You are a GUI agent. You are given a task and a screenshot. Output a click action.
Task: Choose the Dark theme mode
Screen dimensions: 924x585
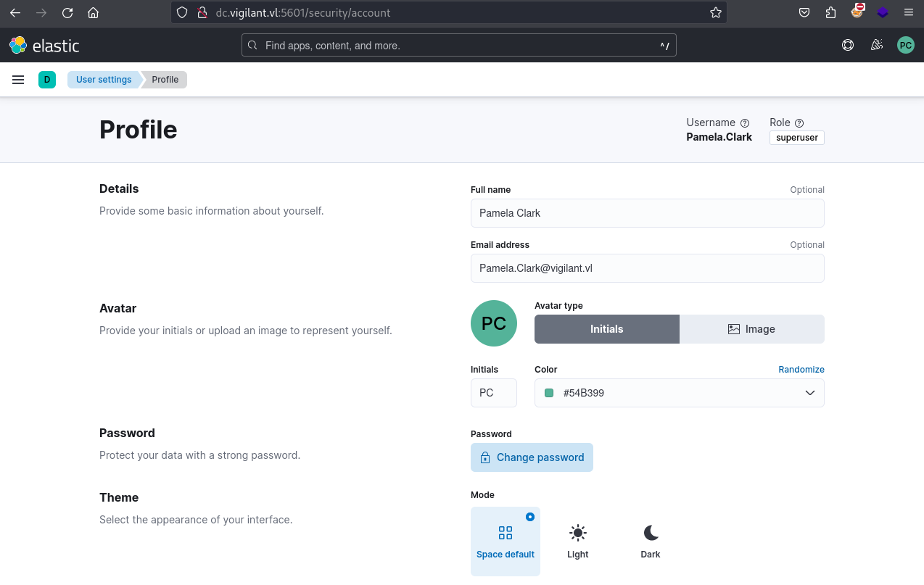(x=651, y=542)
